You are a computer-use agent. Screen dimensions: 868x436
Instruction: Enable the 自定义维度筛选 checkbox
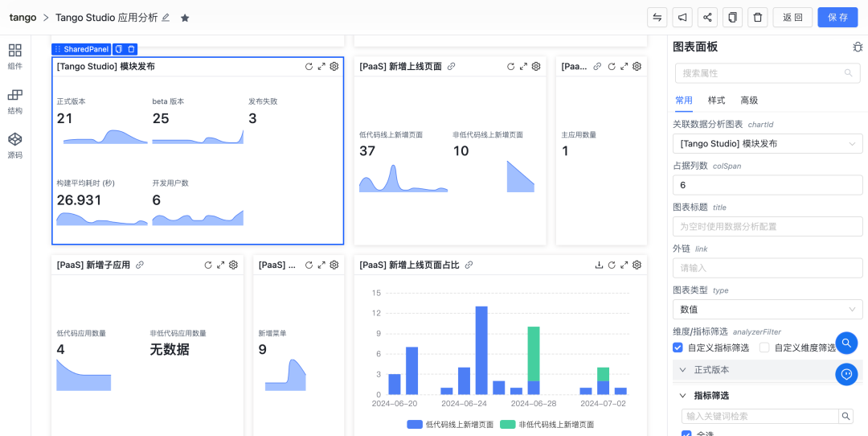click(764, 348)
